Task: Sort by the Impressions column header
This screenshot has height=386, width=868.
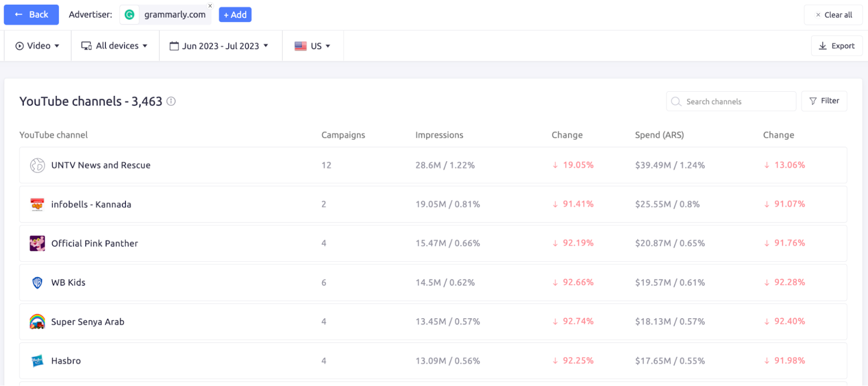Action: click(x=439, y=135)
